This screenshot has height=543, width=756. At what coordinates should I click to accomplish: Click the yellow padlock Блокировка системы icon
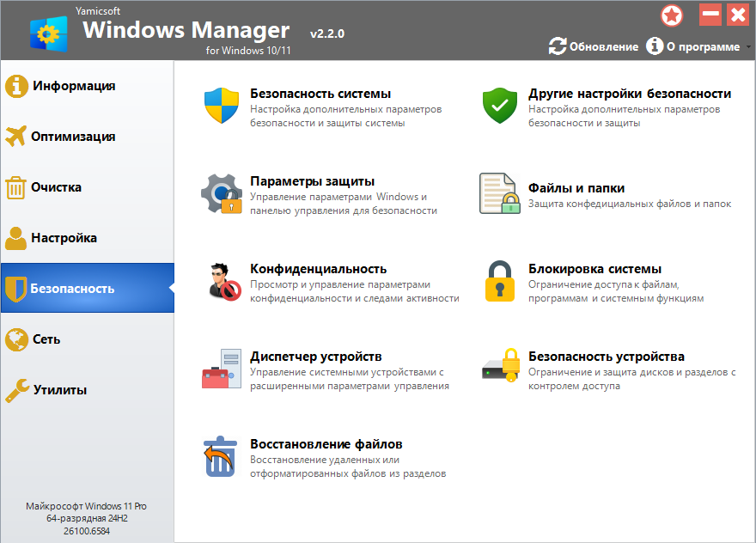(x=500, y=282)
